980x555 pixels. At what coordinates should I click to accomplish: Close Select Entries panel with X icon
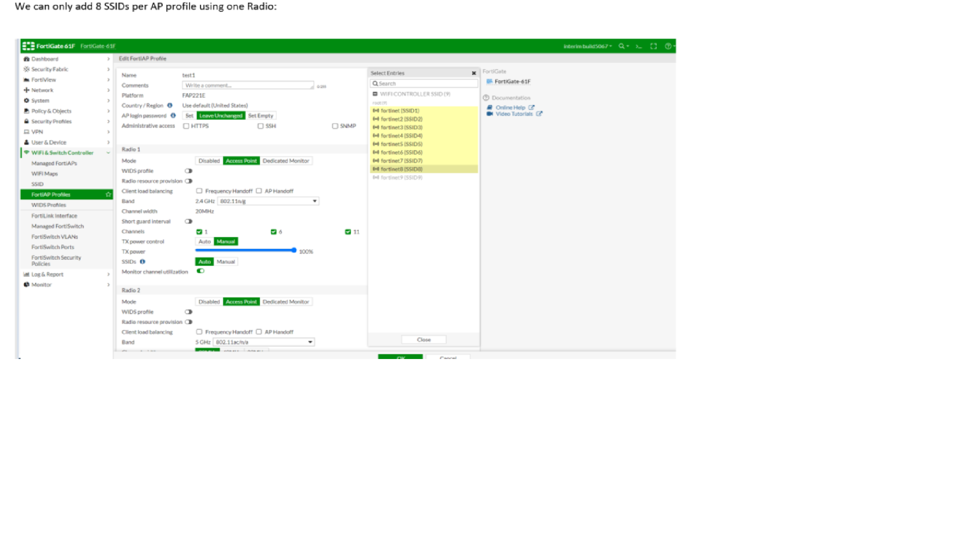pyautogui.click(x=474, y=73)
